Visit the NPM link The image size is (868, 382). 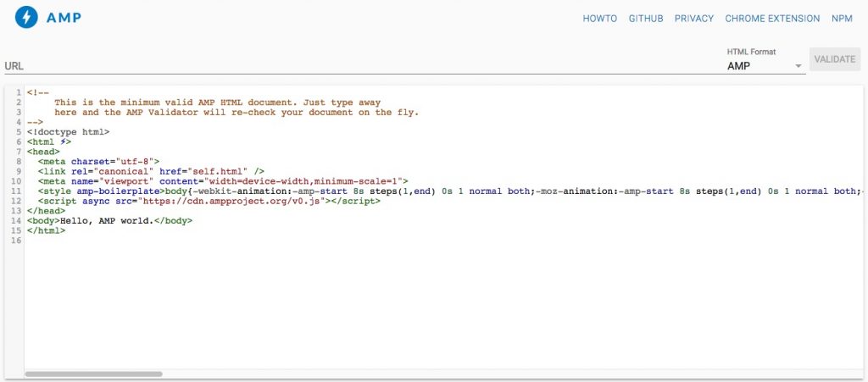point(842,19)
